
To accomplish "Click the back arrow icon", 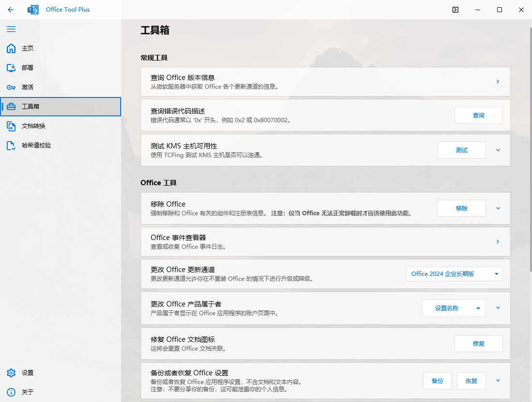I will (11, 10).
